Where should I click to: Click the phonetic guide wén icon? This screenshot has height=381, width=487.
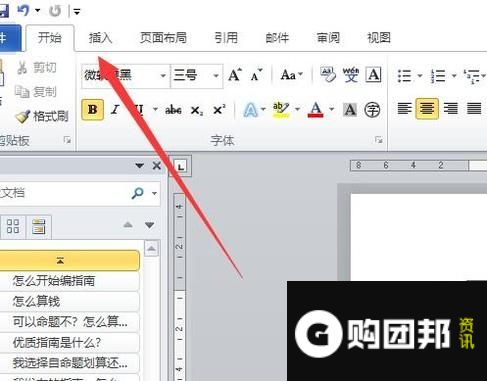(351, 75)
